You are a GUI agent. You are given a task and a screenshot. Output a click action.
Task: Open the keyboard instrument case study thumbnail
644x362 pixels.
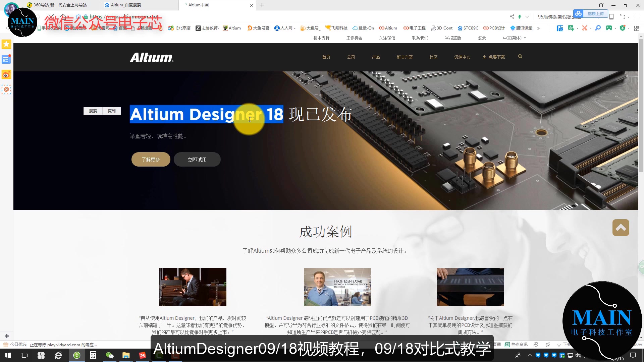coord(470,287)
